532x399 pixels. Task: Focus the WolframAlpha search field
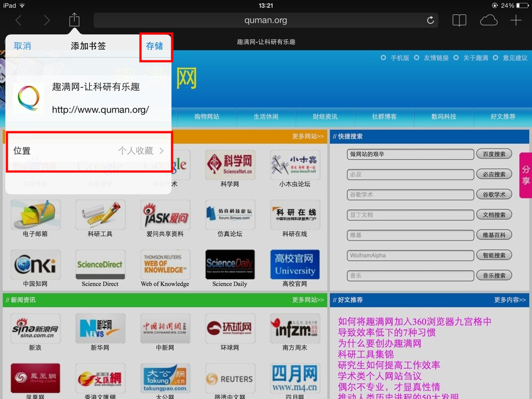(x=410, y=255)
